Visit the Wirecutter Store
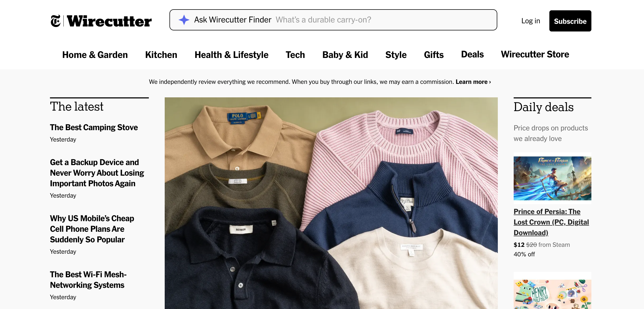Viewport: 644px width, 309px height. [535, 54]
